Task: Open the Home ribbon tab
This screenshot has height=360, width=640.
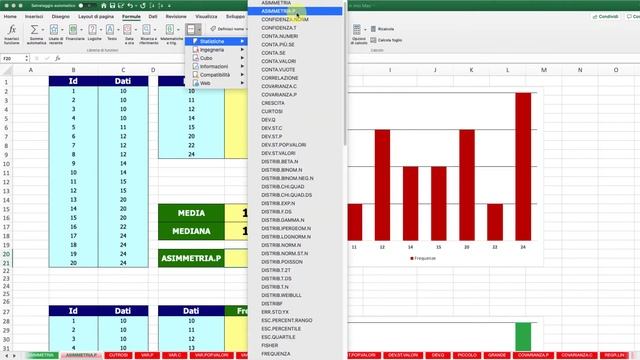Action: pyautogui.click(x=10, y=16)
